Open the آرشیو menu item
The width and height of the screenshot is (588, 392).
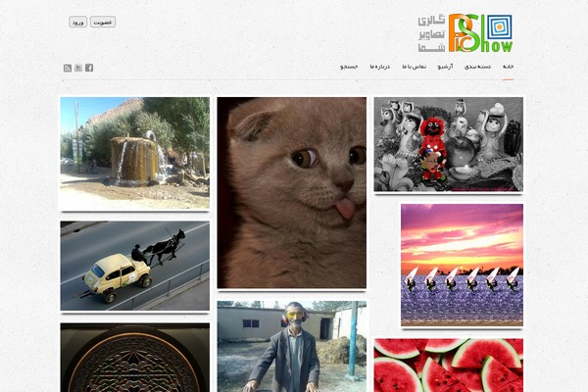coord(445,67)
